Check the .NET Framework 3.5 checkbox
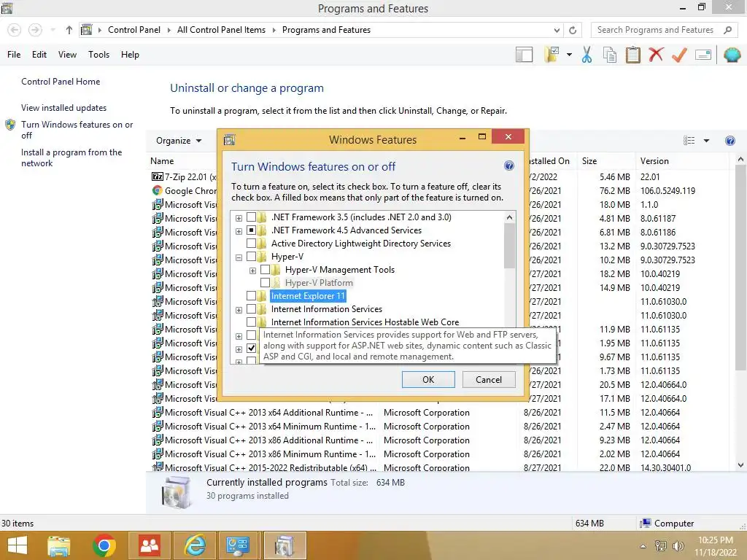747x560 pixels. pos(251,217)
